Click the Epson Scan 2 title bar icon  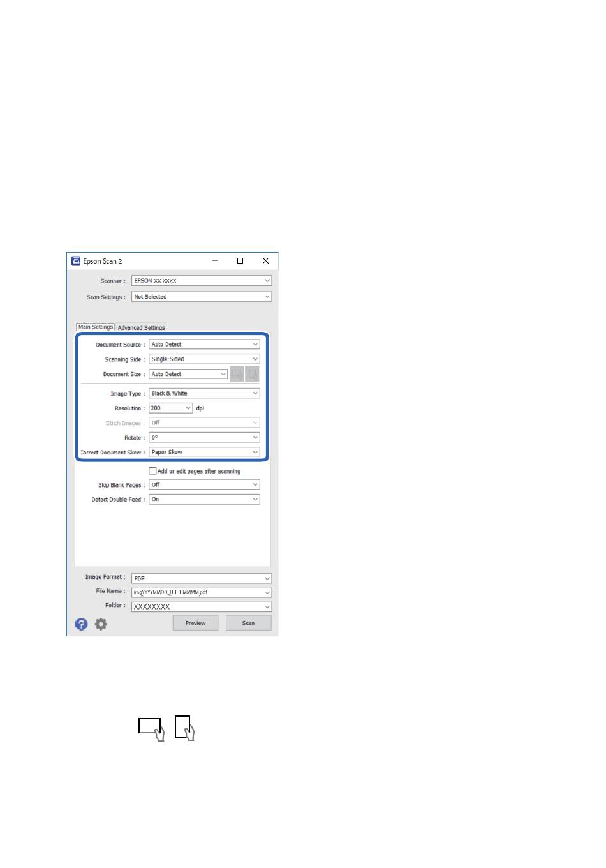pyautogui.click(x=75, y=261)
